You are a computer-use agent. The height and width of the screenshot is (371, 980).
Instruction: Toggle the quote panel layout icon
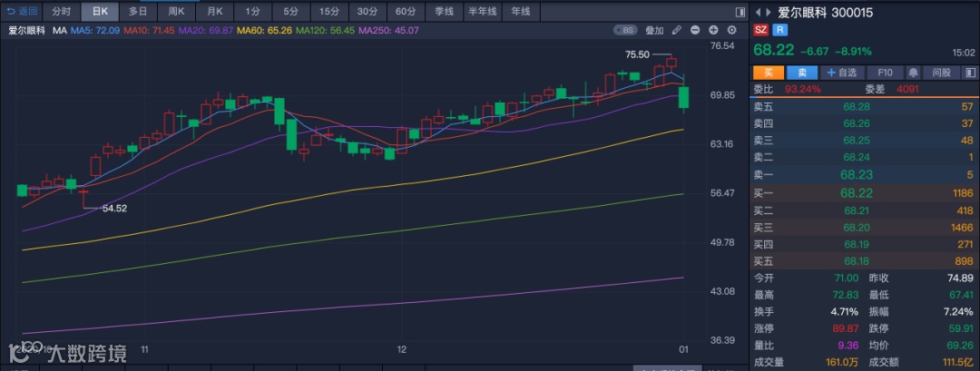970,73
